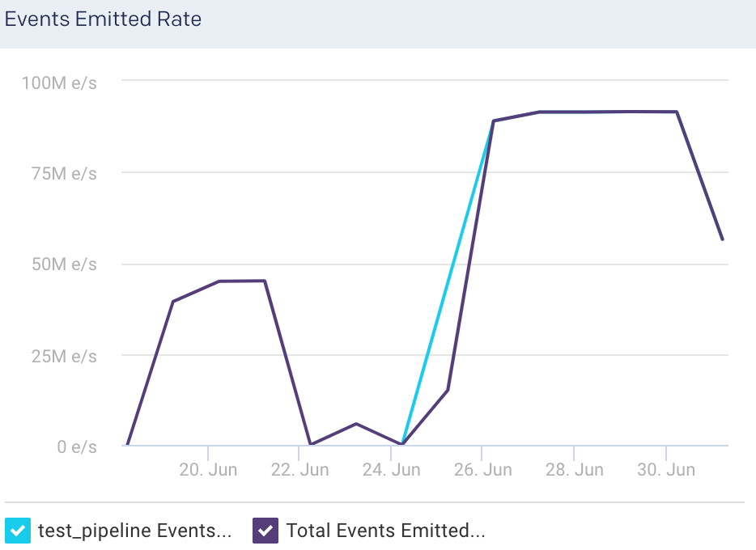Click the 0 e/s axis label
The width and height of the screenshot is (756, 550).
77,447
